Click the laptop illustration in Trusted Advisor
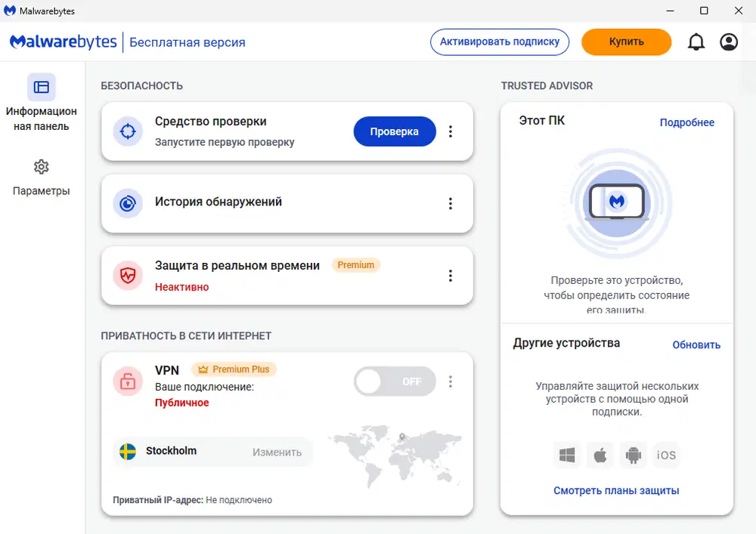The width and height of the screenshot is (756, 534). tap(617, 202)
